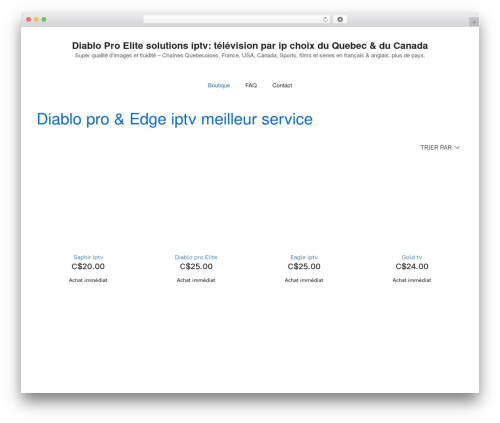This screenshot has height=423, width=500.
Task: Click the tagline starting Super qualité d'images
Action: coord(250,56)
